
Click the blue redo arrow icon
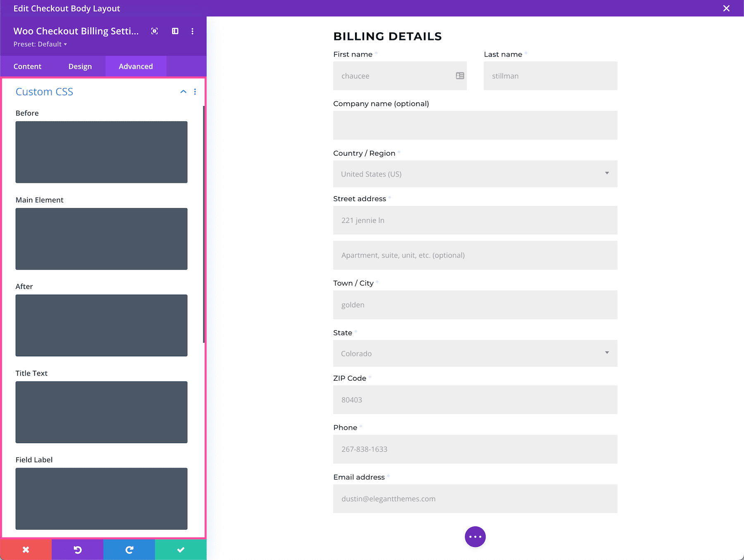click(129, 549)
